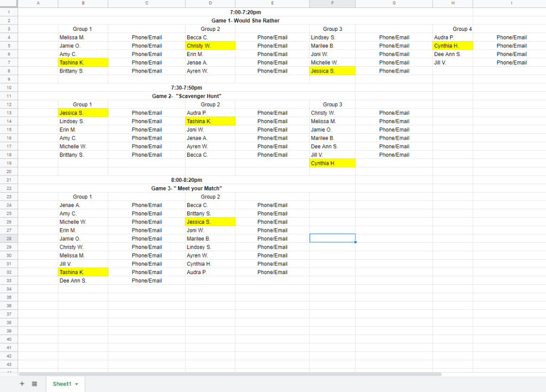Select the Game 2- "Scavenger Hunt" heading cell
The width and height of the screenshot is (546, 392).
pos(186,96)
